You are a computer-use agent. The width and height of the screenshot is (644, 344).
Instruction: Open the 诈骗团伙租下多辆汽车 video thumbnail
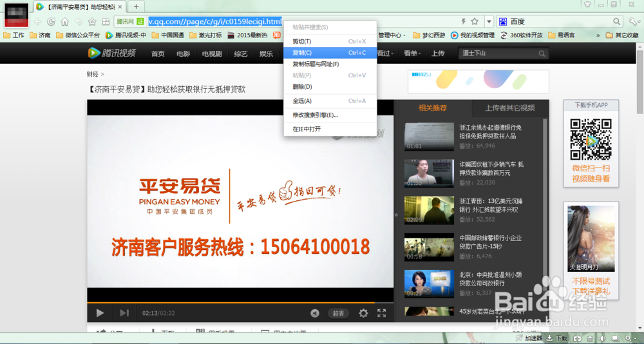429,173
